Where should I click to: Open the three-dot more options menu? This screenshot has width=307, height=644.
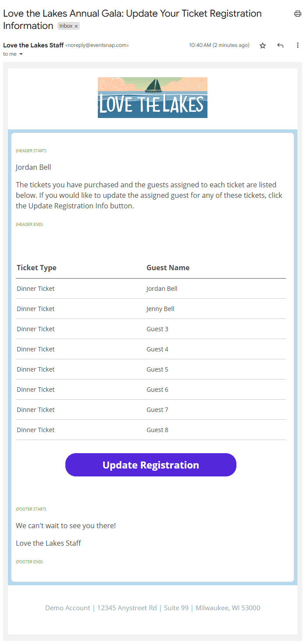tap(298, 46)
